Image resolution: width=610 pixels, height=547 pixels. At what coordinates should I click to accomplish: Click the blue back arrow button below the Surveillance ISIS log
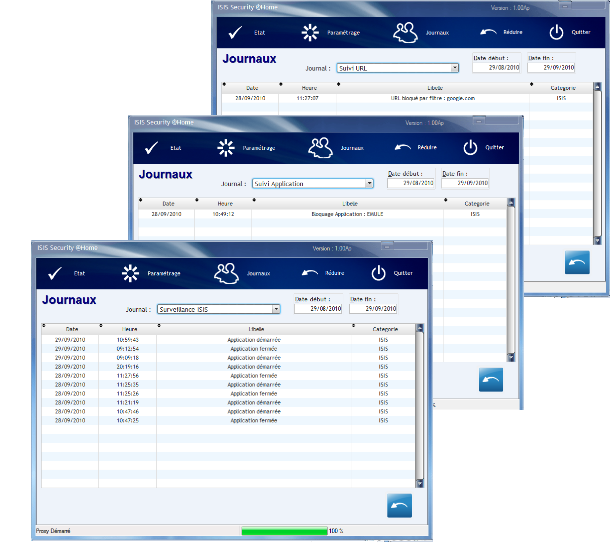[399, 505]
